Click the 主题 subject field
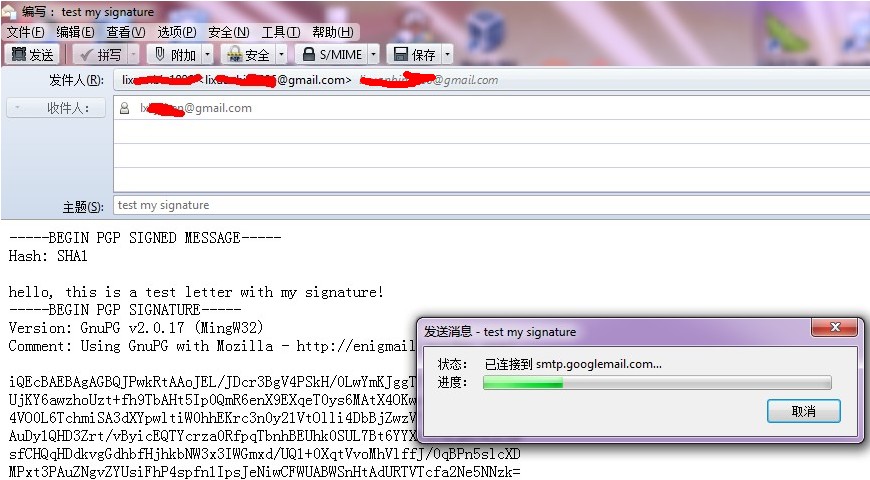This screenshot has height=480, width=870. point(491,205)
